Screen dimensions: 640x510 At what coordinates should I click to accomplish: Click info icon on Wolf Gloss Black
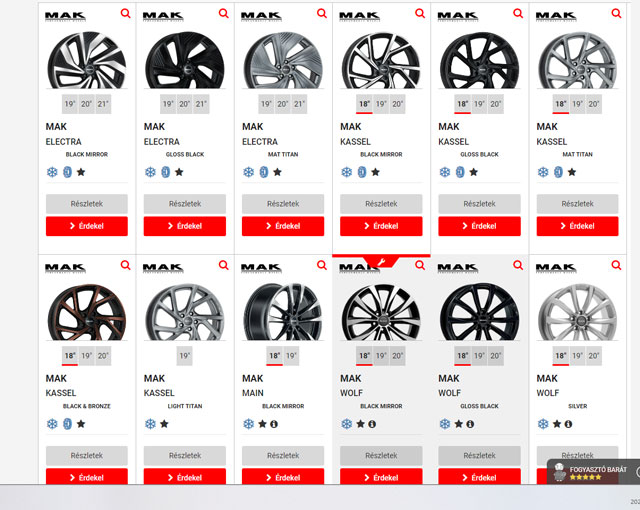click(470, 424)
